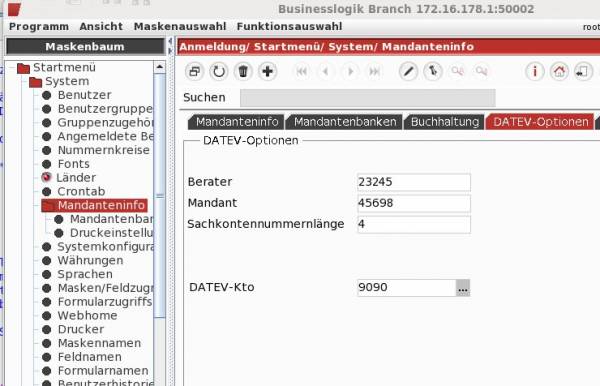Click the Berater input field
Image resolution: width=600 pixels, height=386 pixels.
coord(414,182)
